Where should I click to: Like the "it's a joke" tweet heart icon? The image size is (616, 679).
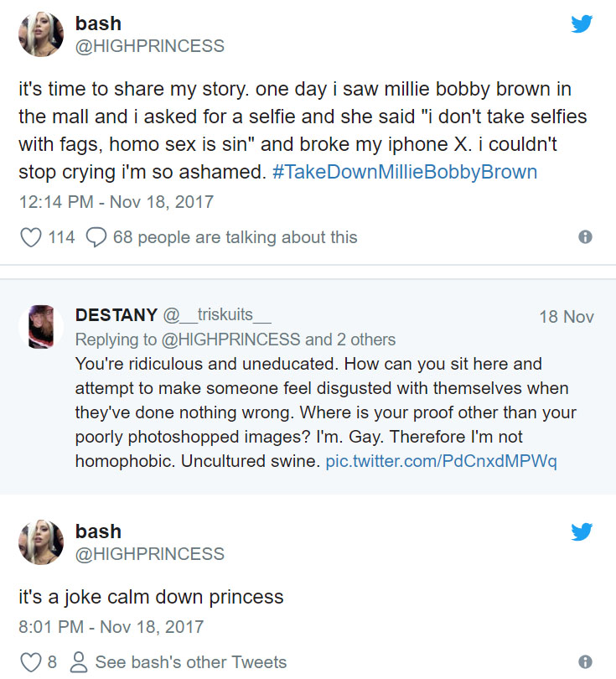(31, 661)
